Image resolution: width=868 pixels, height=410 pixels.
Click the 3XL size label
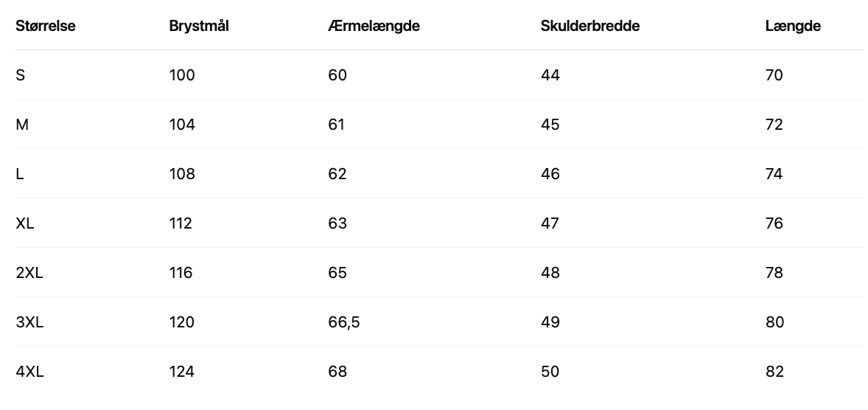pyautogui.click(x=29, y=322)
